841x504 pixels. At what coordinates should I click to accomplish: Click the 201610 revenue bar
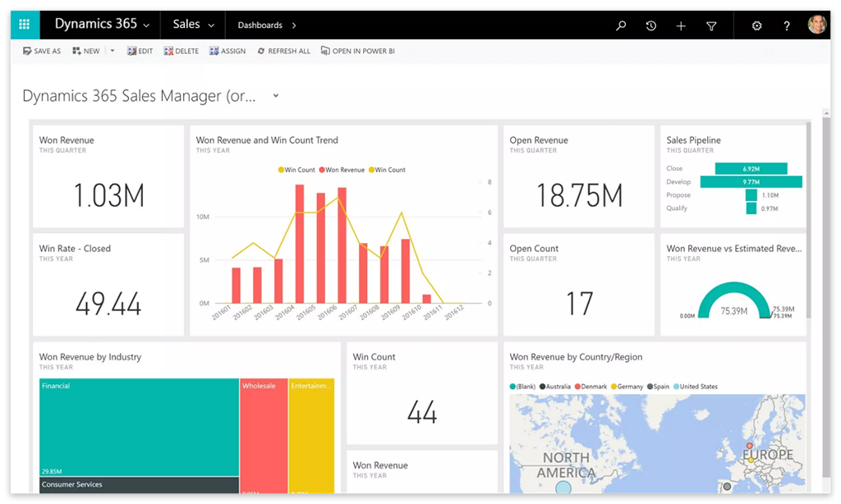[x=426, y=299]
